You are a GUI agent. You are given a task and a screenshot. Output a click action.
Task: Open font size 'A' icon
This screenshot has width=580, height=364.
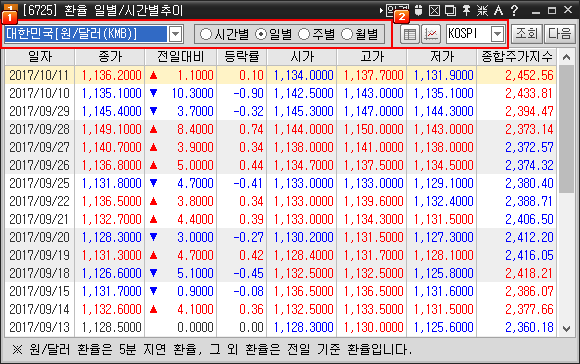498,10
